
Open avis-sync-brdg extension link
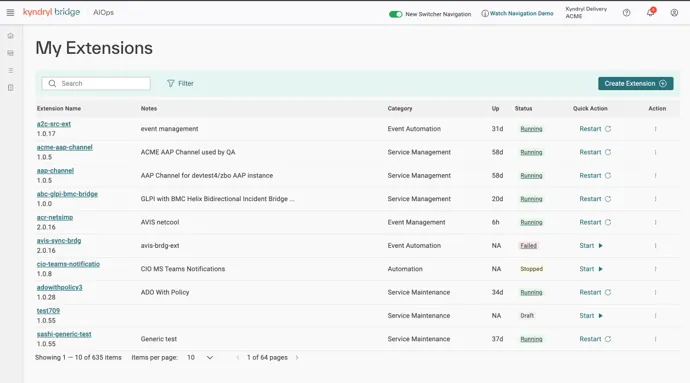tap(59, 241)
